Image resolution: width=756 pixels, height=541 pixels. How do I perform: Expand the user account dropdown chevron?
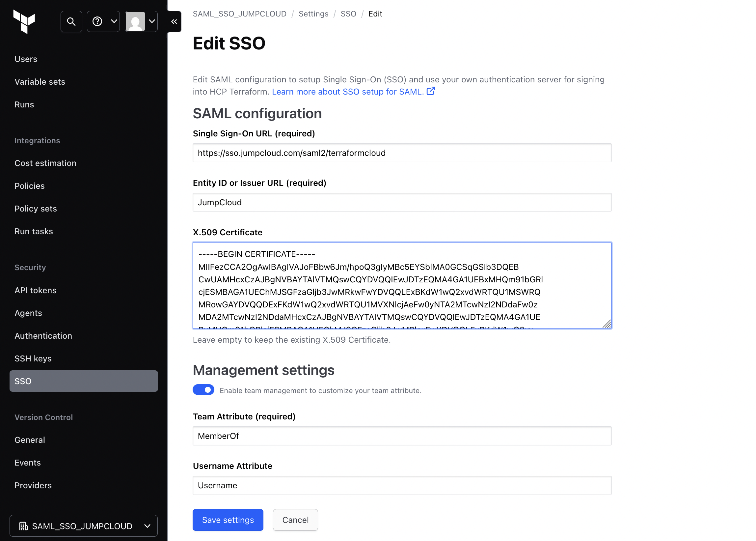152,22
